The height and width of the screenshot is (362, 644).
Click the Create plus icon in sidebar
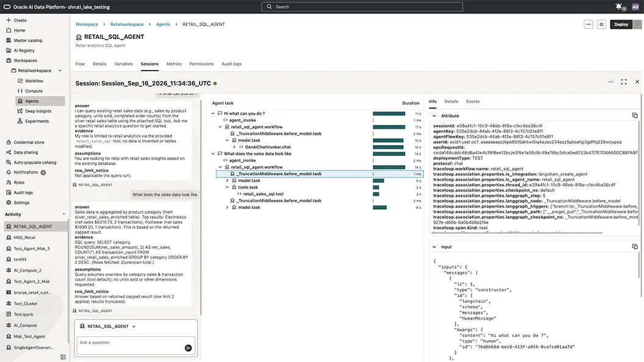tap(8, 20)
